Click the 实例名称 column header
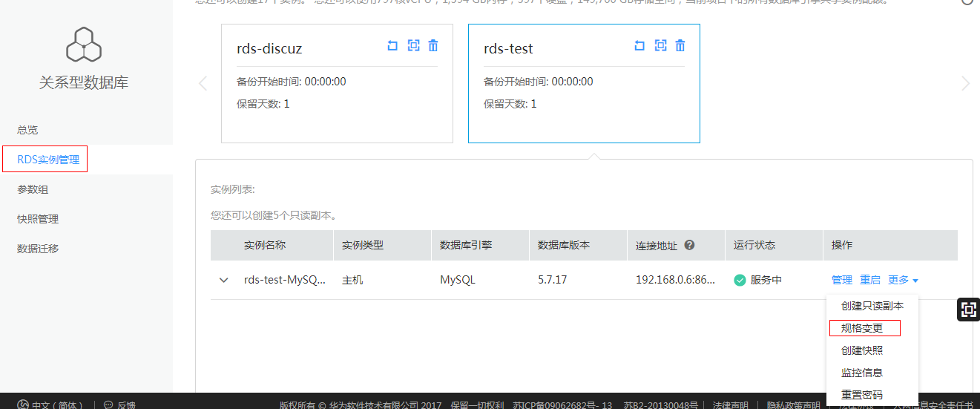The height and width of the screenshot is (409, 980). (x=265, y=245)
